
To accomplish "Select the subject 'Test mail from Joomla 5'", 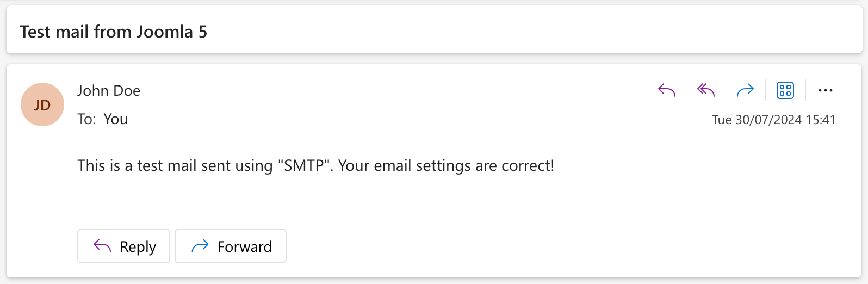I will pyautogui.click(x=114, y=32).
